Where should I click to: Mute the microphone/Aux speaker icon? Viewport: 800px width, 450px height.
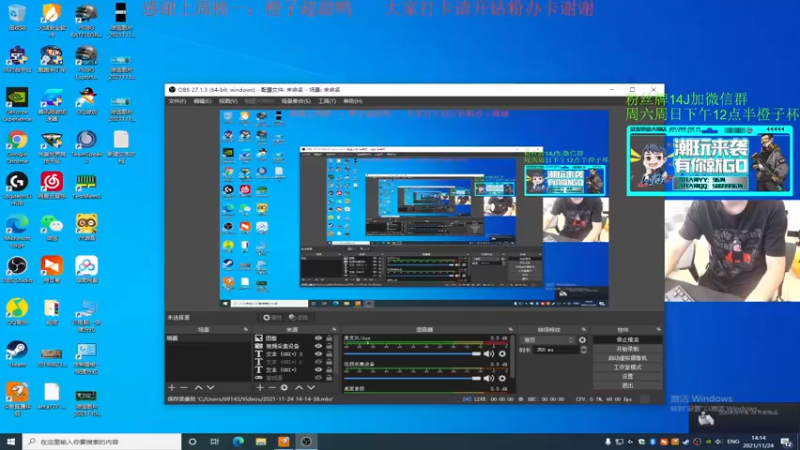coord(489,354)
